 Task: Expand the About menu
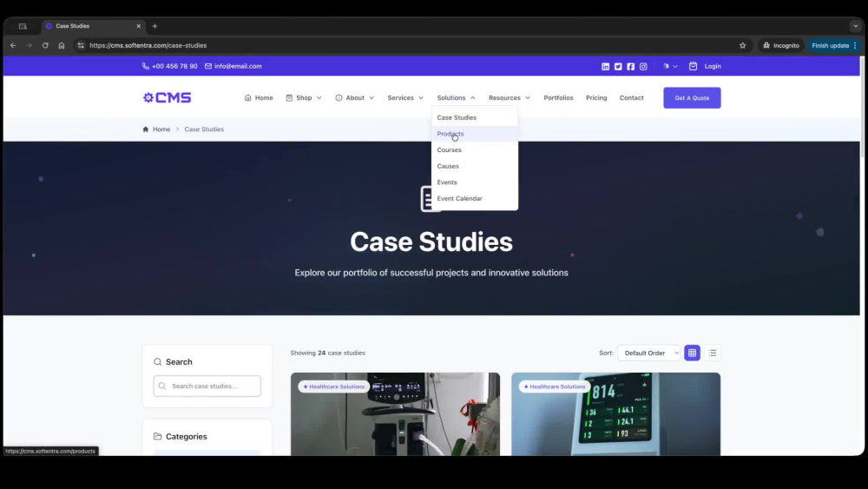(x=354, y=97)
